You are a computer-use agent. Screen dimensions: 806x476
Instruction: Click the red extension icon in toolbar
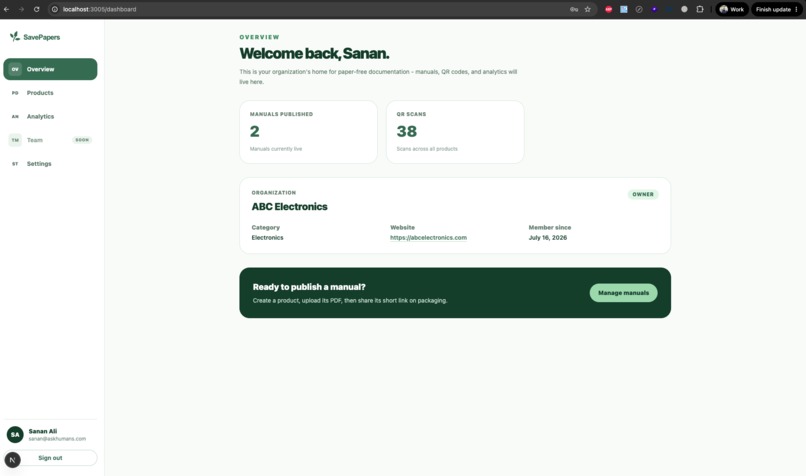[609, 9]
